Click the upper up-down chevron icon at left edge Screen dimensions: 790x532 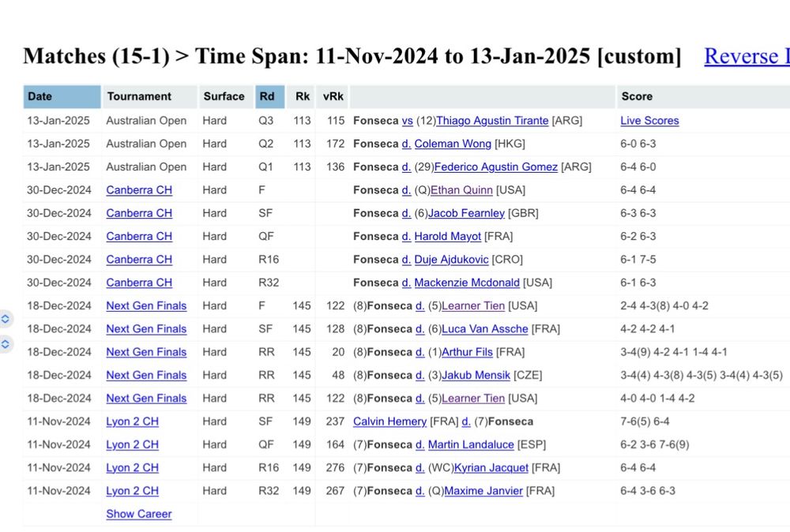(x=5, y=319)
